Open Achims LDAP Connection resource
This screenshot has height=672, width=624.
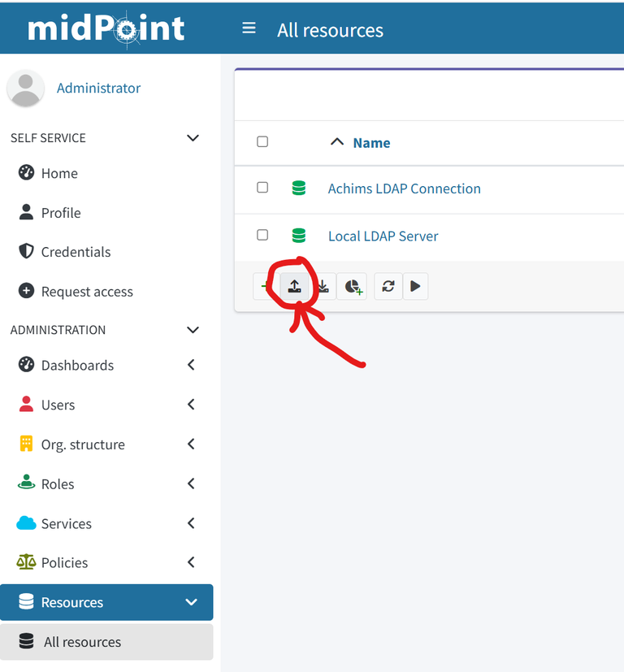pos(404,189)
